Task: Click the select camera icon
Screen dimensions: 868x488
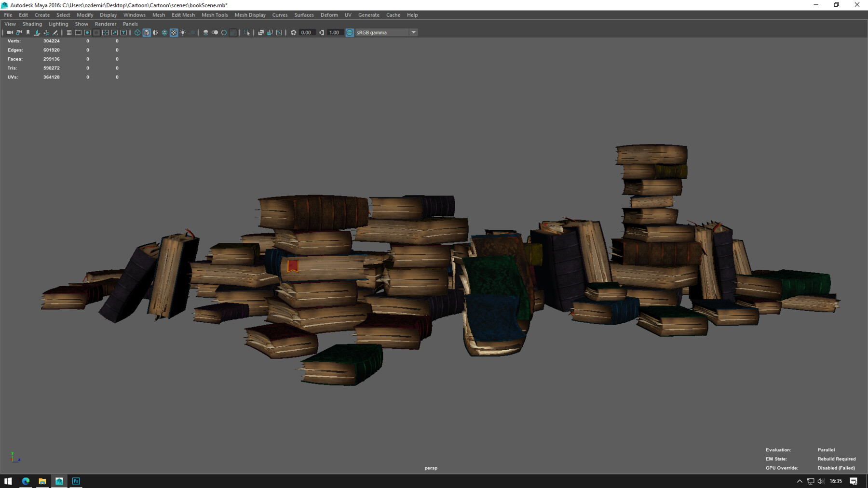Action: [x=10, y=33]
